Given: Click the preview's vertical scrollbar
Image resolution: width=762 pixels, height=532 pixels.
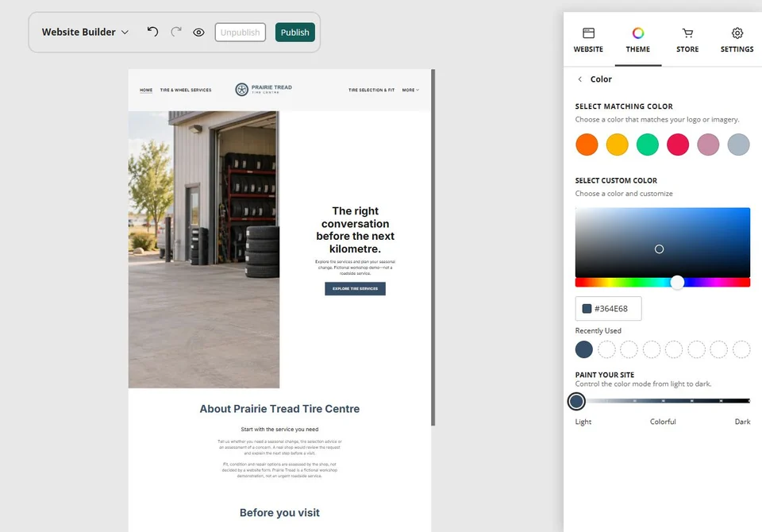Looking at the screenshot, I should click(433, 248).
